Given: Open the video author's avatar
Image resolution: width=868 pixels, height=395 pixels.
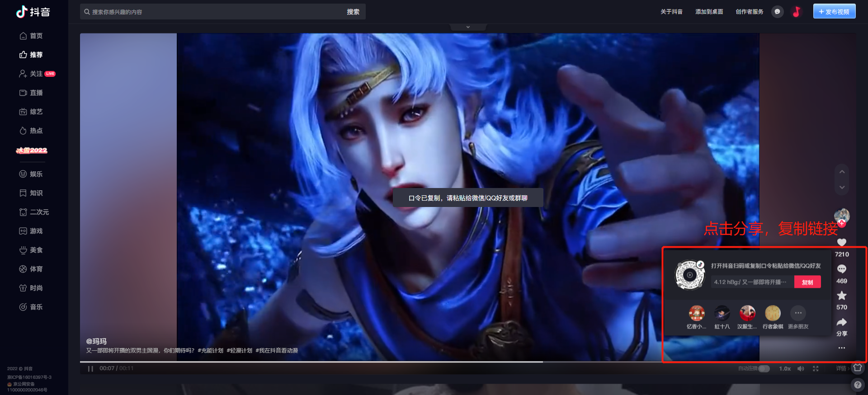Looking at the screenshot, I should [x=841, y=216].
